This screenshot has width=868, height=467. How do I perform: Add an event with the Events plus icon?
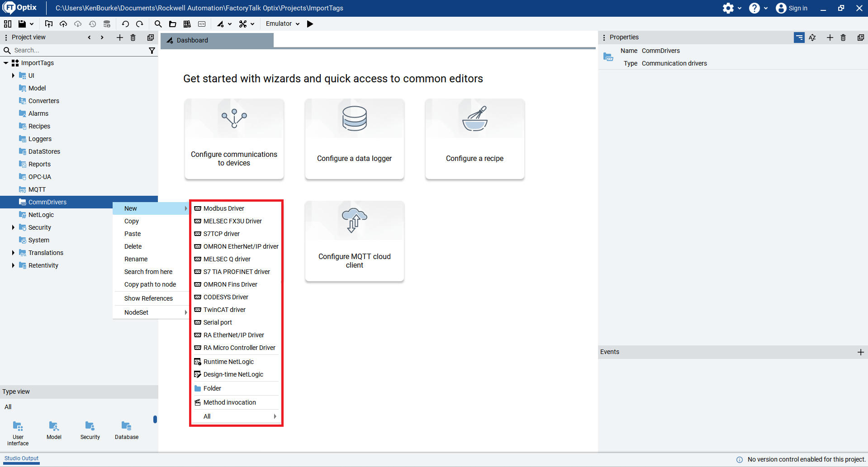tap(861, 352)
